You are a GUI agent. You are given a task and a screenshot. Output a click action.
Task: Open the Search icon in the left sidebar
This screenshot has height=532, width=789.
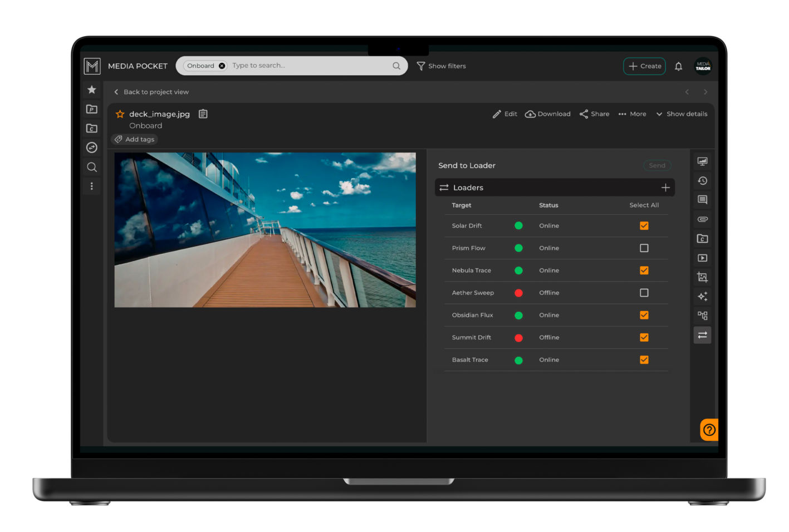91,167
